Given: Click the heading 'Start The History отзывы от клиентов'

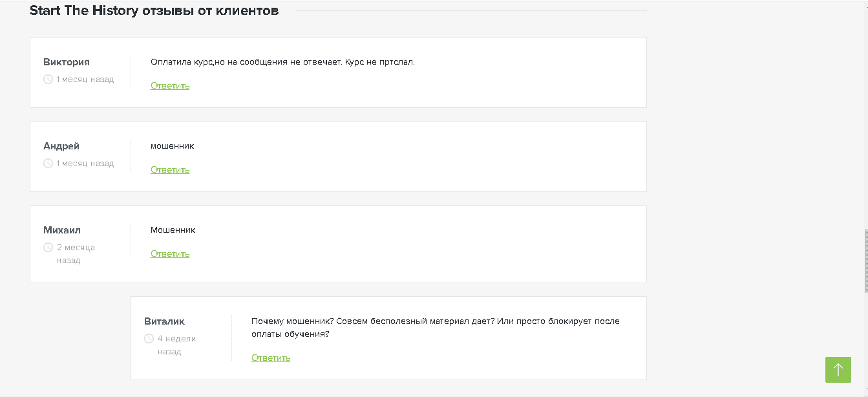Looking at the screenshot, I should [x=153, y=10].
